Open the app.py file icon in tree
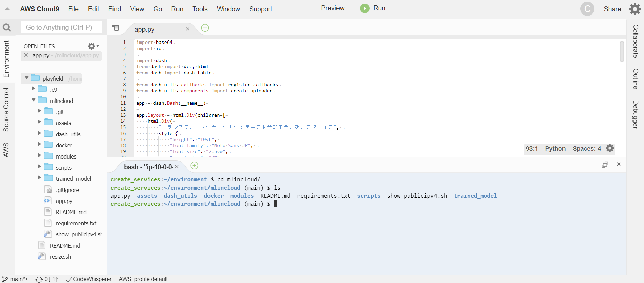The height and width of the screenshot is (283, 644). pyautogui.click(x=47, y=201)
